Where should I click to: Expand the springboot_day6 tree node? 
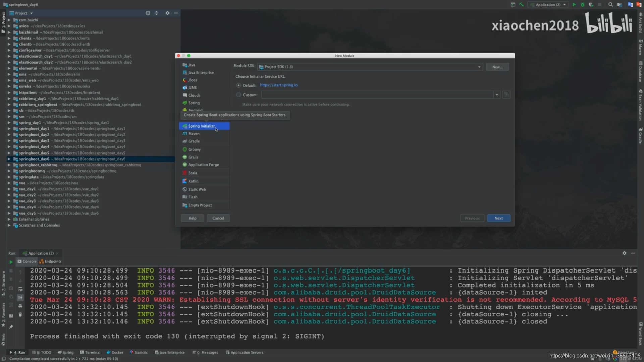9,159
